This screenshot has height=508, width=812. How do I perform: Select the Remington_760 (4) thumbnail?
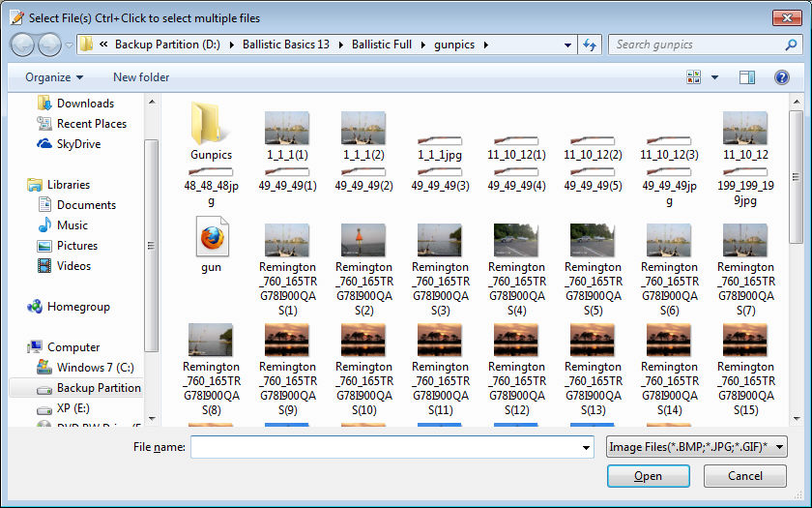516,240
